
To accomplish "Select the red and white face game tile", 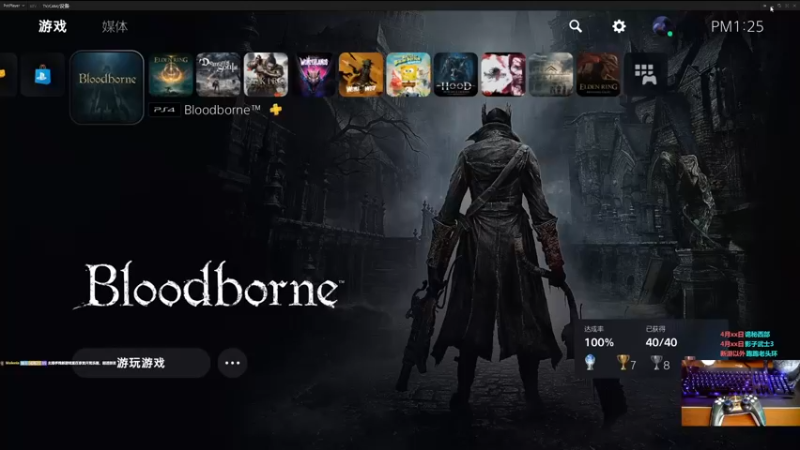I will click(x=503, y=74).
